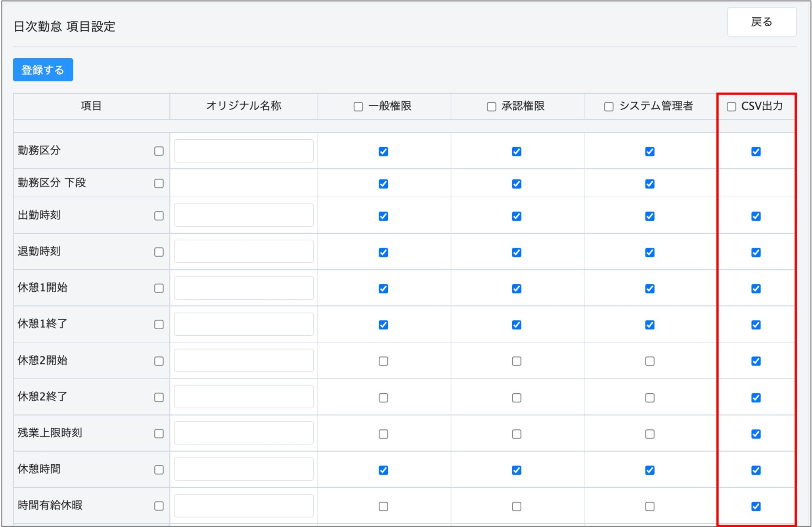Check the box beside 勤務区分 下段 item

159,183
